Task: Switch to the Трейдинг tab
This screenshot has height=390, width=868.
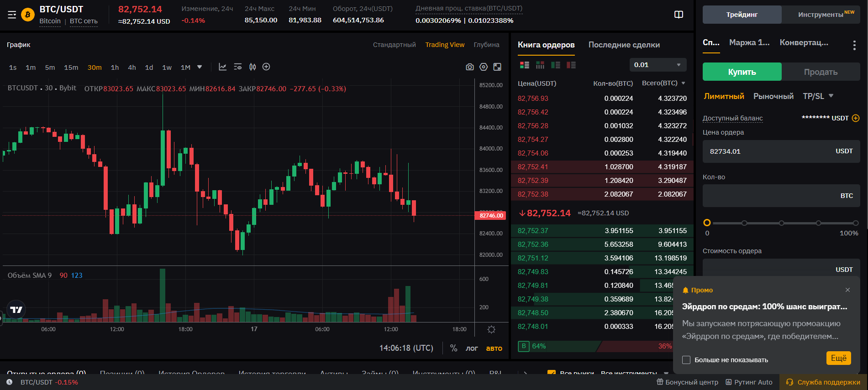Action: 742,15
